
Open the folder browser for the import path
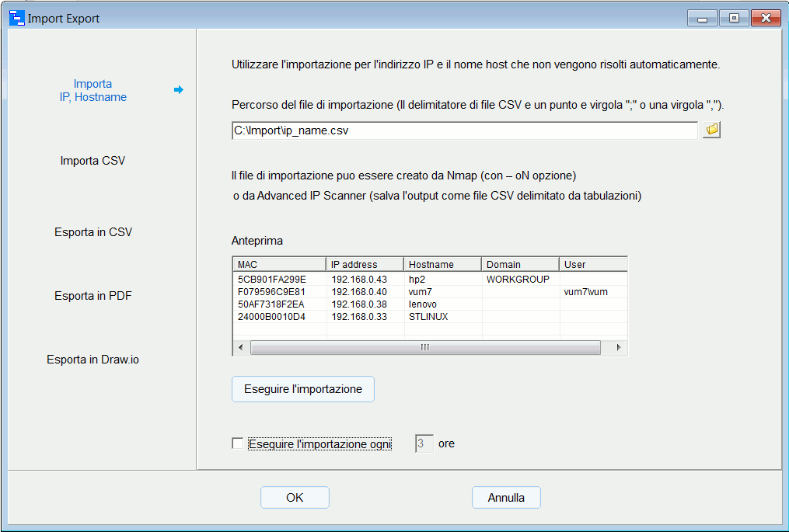710,129
